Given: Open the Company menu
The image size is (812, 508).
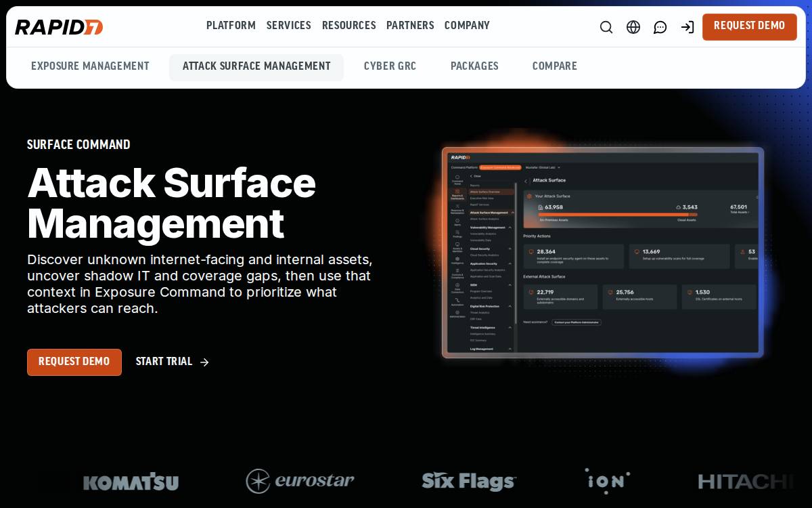Looking at the screenshot, I should pyautogui.click(x=467, y=26).
